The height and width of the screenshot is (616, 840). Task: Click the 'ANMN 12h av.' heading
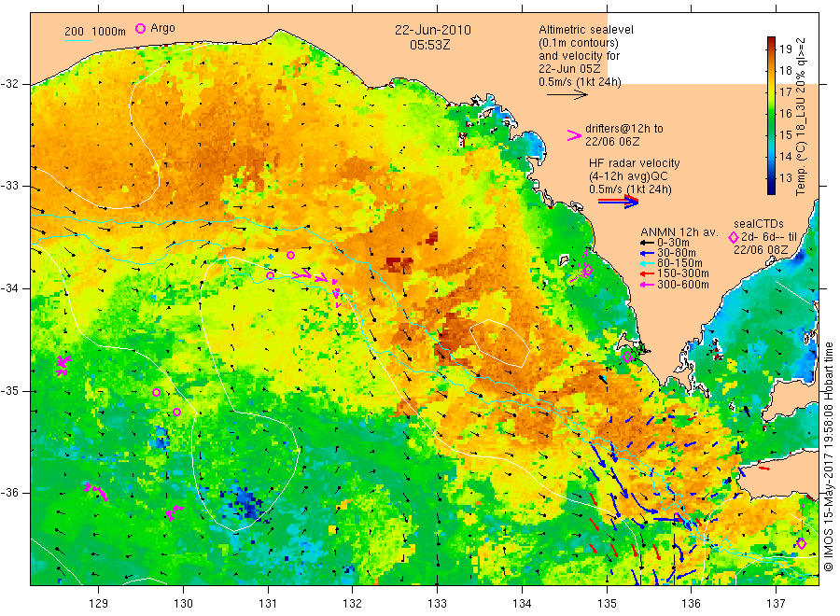[x=679, y=232]
